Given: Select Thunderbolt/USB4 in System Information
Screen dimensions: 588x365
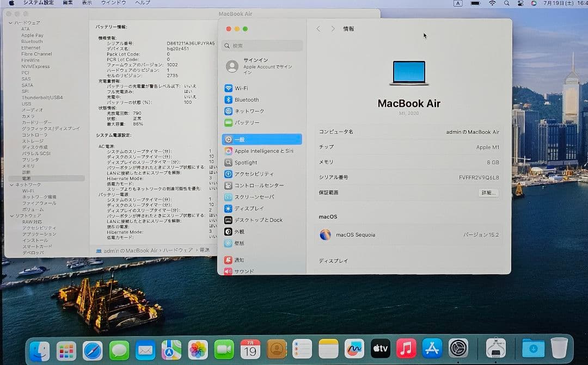Looking at the screenshot, I should [42, 97].
